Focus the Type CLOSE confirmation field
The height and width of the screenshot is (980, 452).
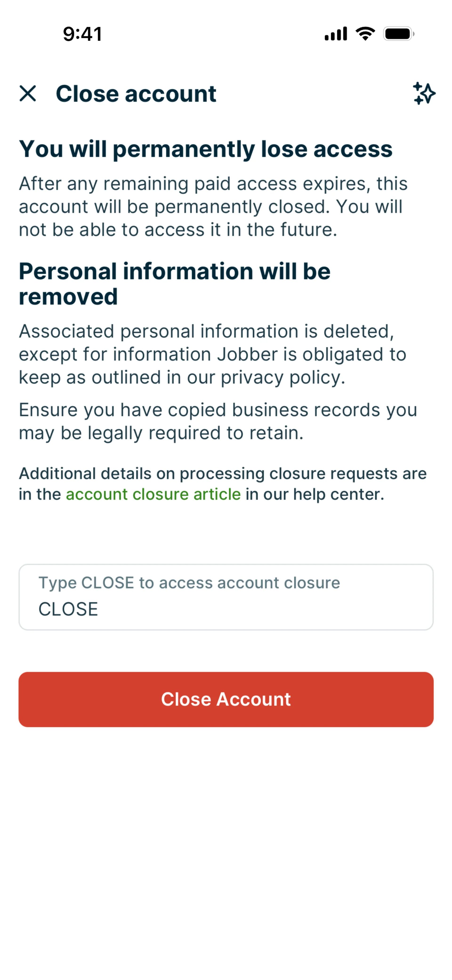(x=226, y=597)
